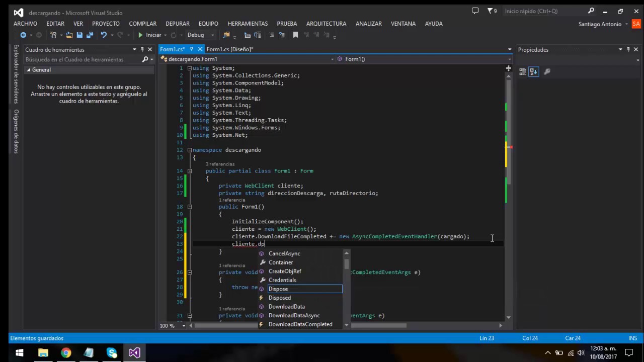Click the Undo arrow icon

pos(104,35)
